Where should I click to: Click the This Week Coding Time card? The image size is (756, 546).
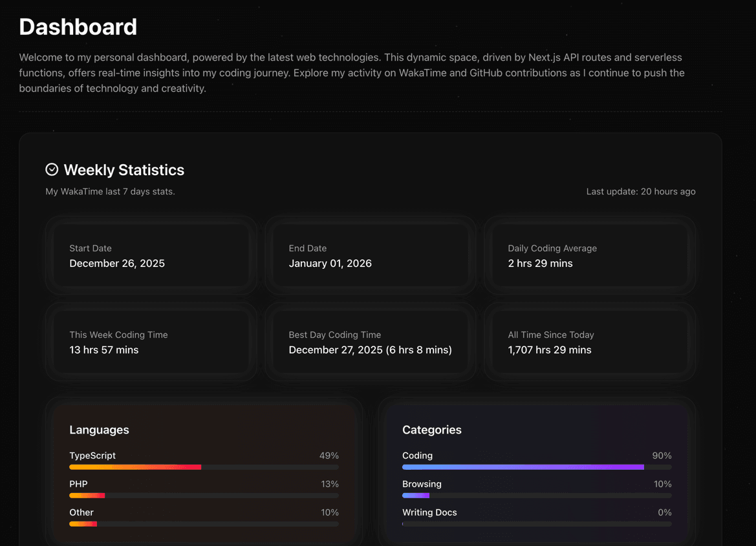coord(151,342)
